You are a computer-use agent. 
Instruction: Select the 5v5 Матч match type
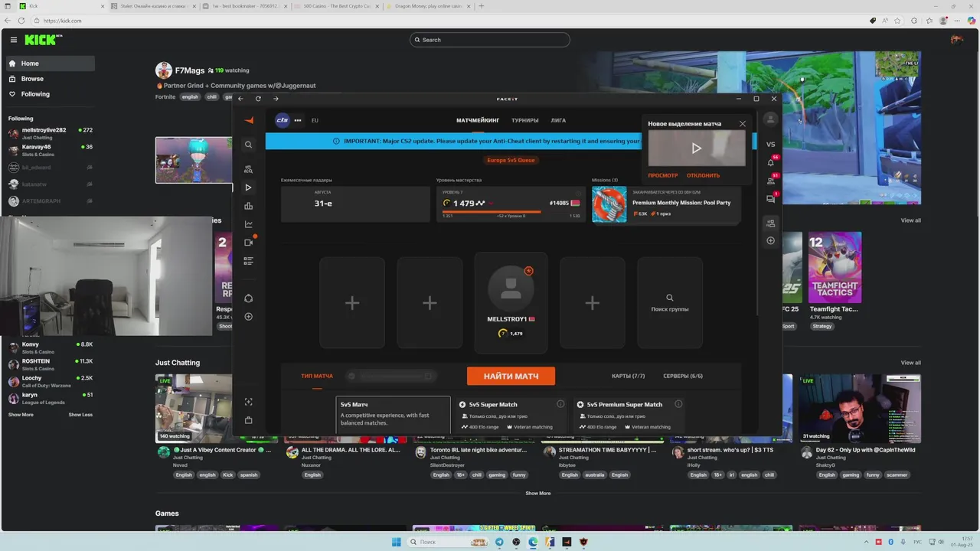pyautogui.click(x=394, y=414)
